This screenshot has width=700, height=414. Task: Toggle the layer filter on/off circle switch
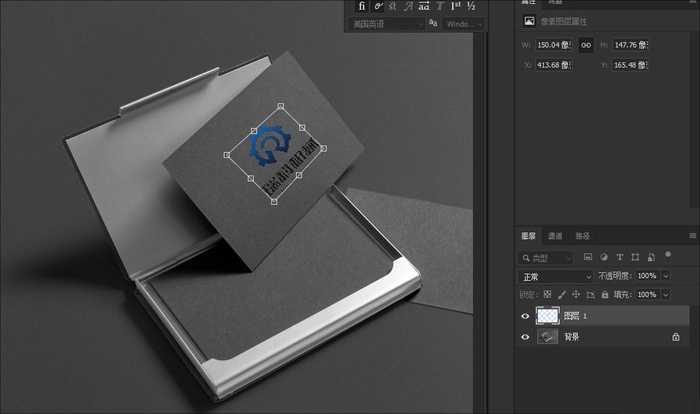(x=668, y=256)
